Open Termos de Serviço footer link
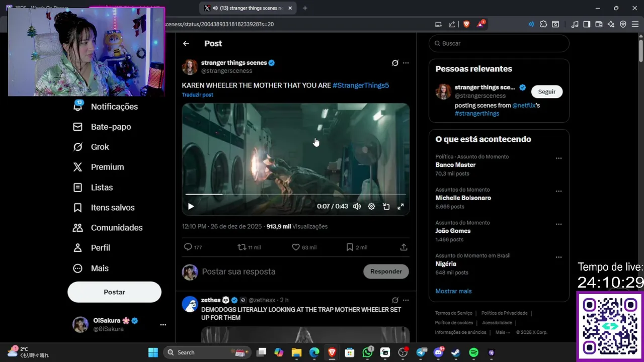The width and height of the screenshot is (644, 362). (453, 313)
